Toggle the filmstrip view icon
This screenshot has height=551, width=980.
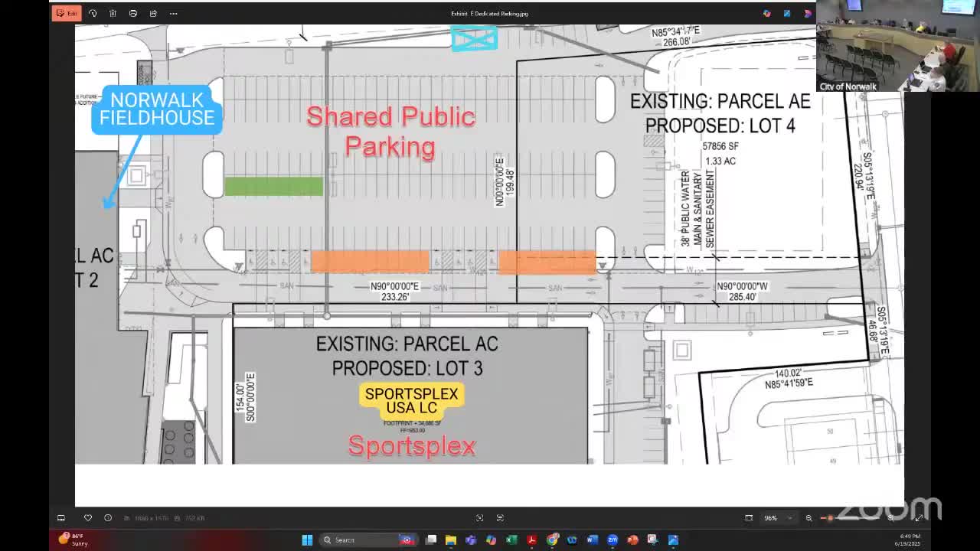[x=61, y=518]
